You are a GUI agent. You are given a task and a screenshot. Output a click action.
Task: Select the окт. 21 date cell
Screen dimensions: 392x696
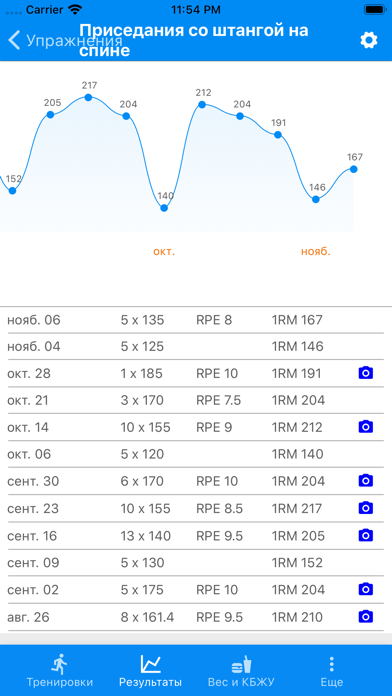29,400
